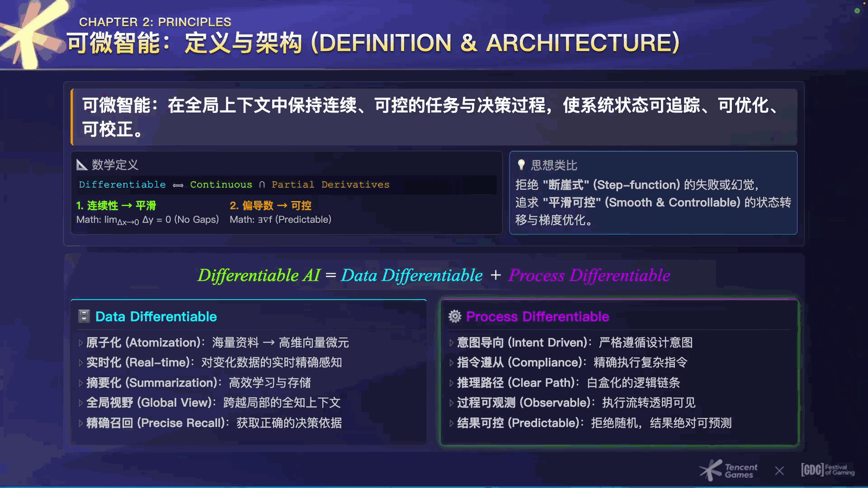The width and height of the screenshot is (868, 488).
Task: Click the Tencent Games logo
Action: point(728,470)
